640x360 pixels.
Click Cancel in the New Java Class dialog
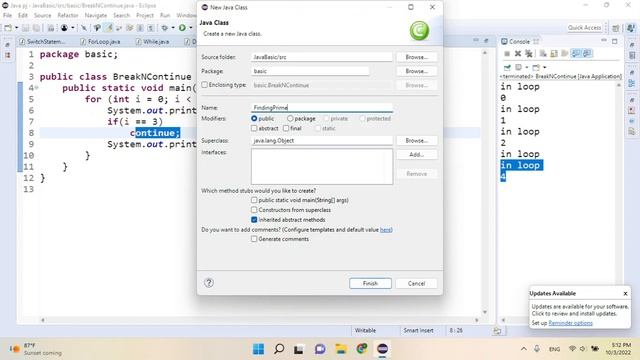coord(416,283)
